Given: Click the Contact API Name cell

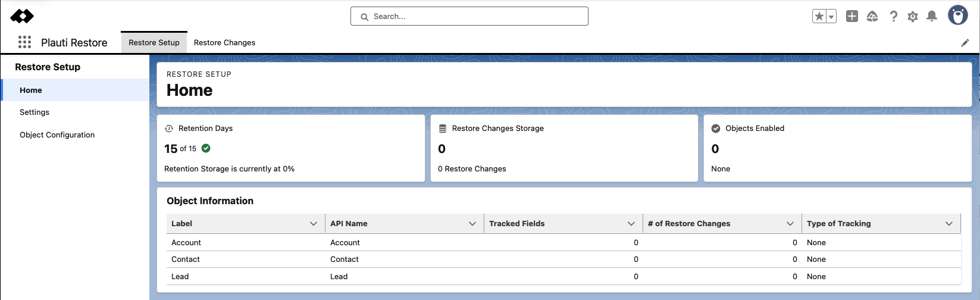Looking at the screenshot, I should pos(345,260).
